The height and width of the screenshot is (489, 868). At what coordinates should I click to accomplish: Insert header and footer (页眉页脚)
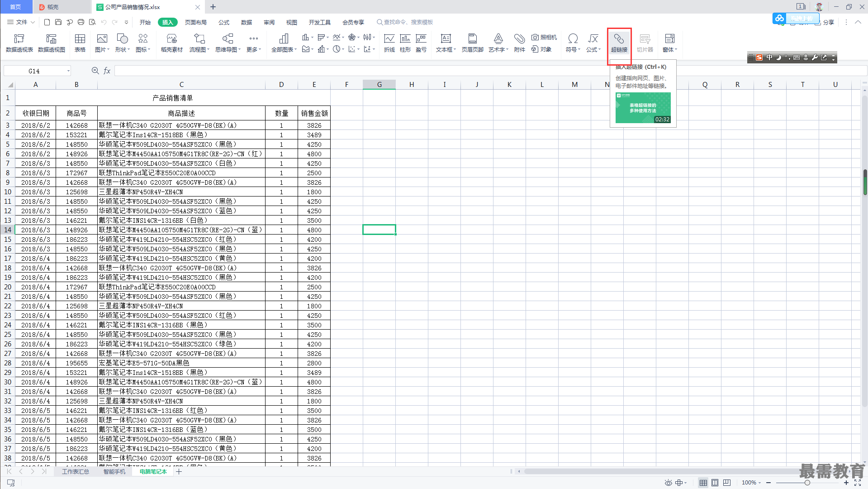tap(472, 43)
